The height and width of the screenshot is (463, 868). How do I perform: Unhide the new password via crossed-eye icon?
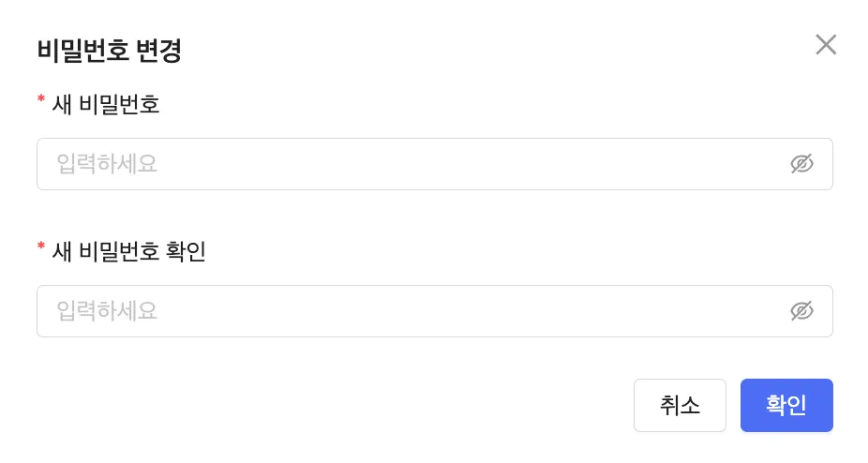[x=801, y=164]
